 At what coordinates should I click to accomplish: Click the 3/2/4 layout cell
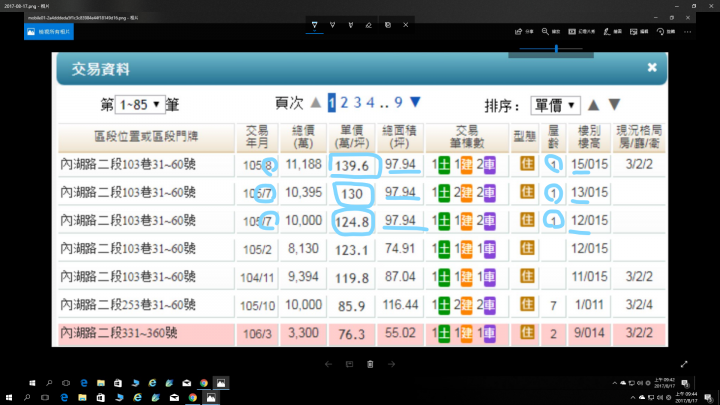[x=639, y=305]
